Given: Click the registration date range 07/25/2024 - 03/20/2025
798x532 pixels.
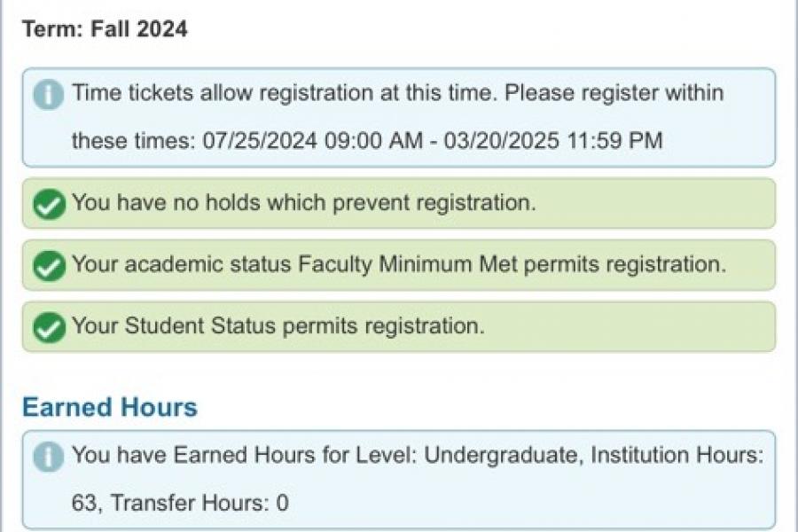Looking at the screenshot, I should tap(432, 141).
